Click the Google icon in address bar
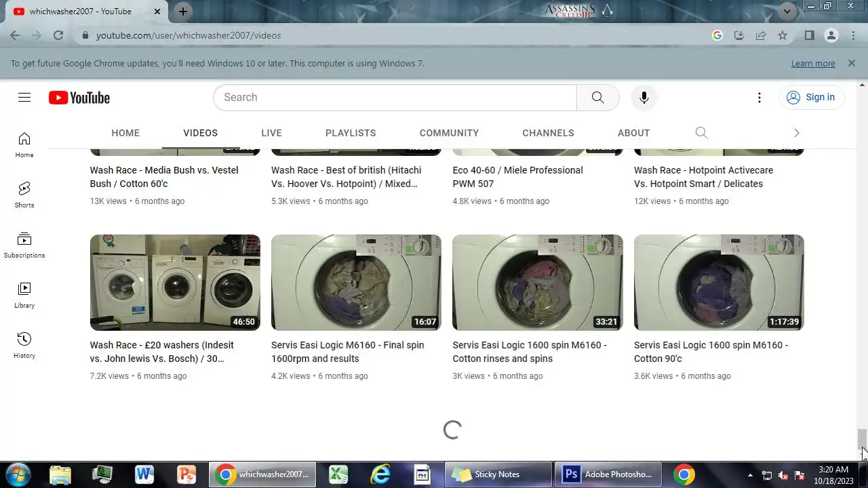The height and width of the screenshot is (488, 868). tap(717, 35)
